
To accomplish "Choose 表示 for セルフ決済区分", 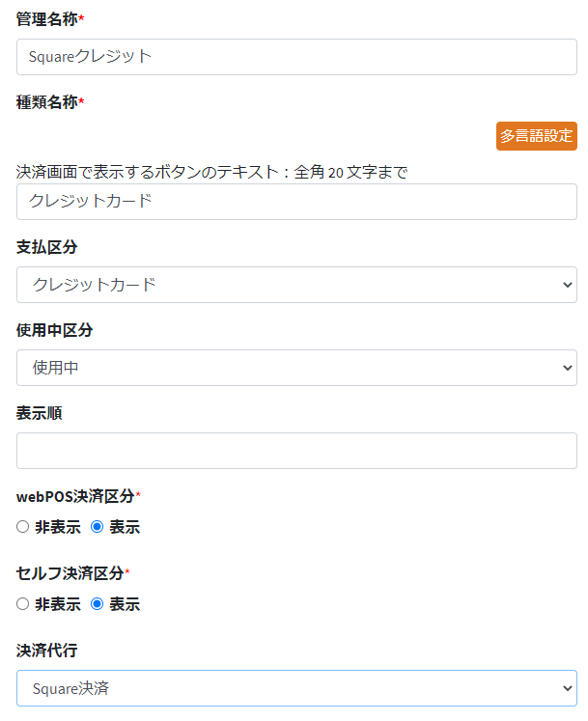I will [97, 604].
